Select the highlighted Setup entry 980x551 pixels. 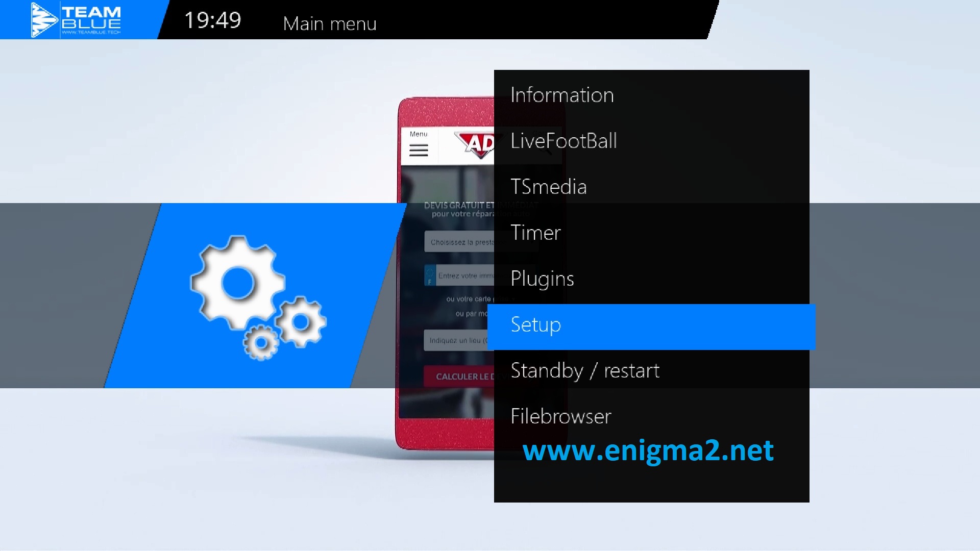point(651,327)
